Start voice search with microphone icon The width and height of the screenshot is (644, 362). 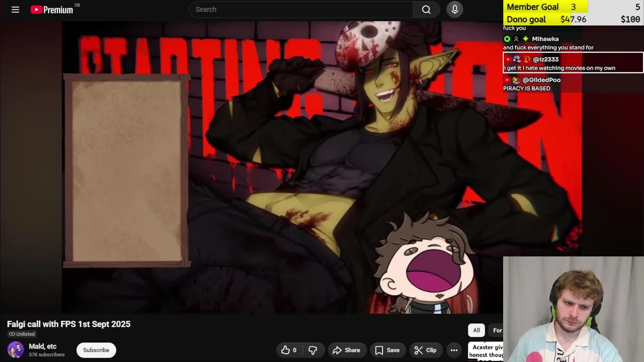(x=455, y=10)
